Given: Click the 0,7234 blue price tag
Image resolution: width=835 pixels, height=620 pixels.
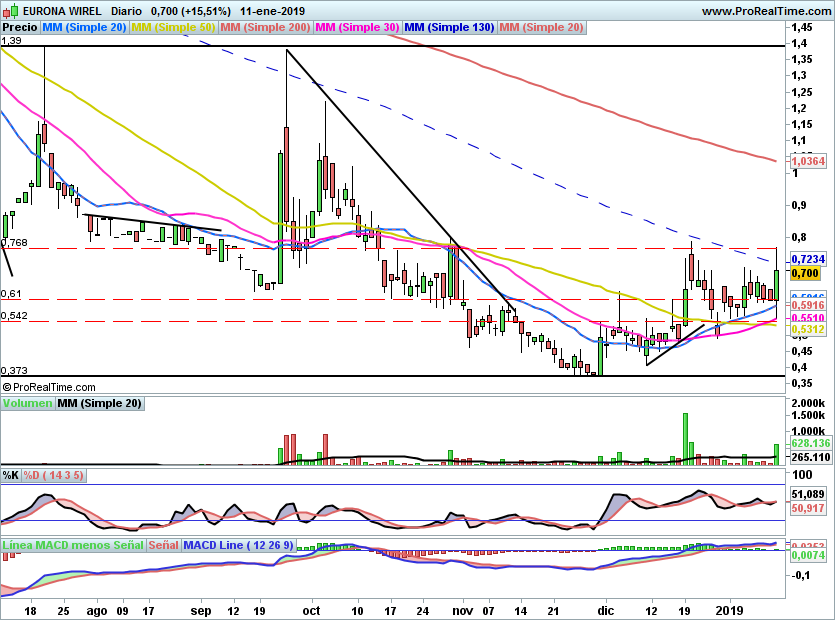Looking at the screenshot, I should pos(808,259).
